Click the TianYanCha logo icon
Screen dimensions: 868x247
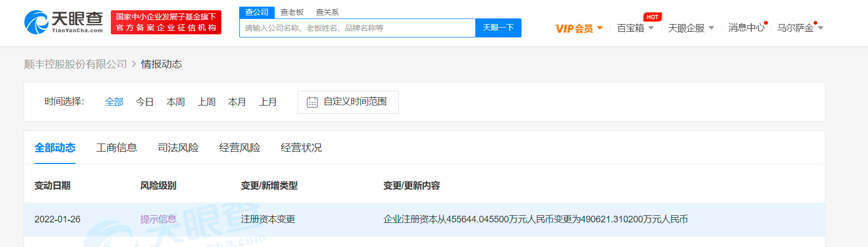tap(36, 23)
